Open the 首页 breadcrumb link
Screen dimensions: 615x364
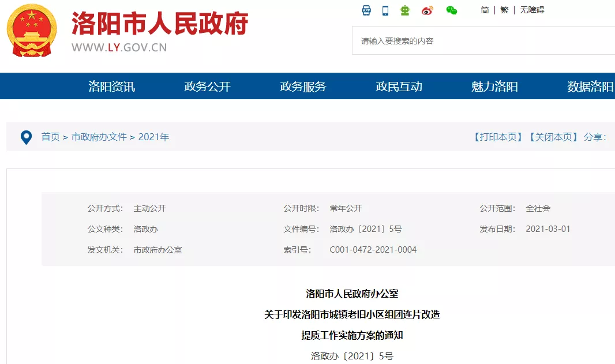pyautogui.click(x=50, y=137)
